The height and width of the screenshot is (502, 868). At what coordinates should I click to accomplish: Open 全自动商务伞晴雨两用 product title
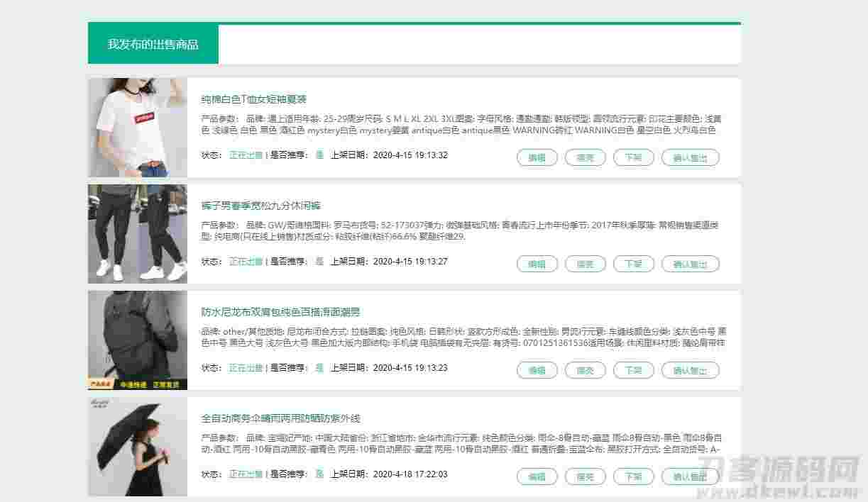(x=281, y=418)
